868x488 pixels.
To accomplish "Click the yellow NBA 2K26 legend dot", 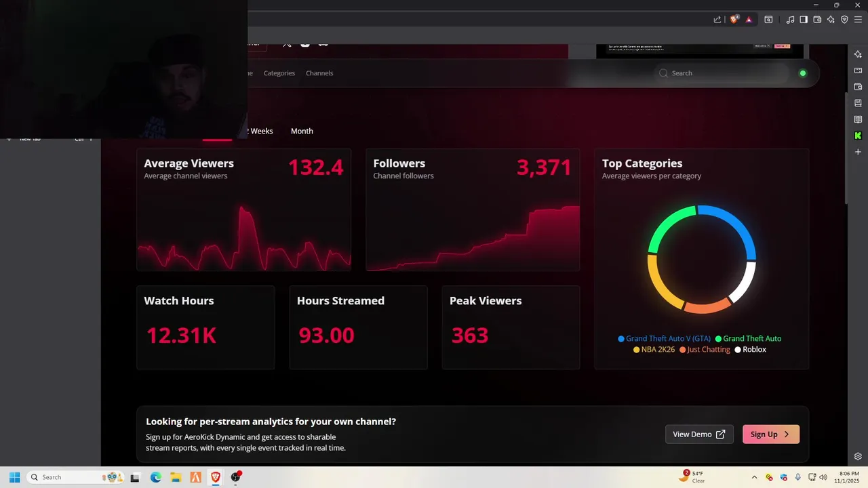I will (x=637, y=350).
